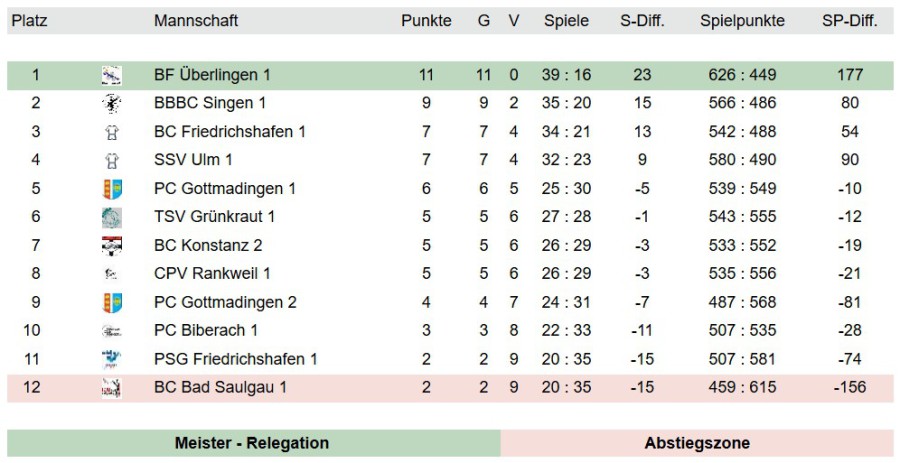
Task: Click the pink Abstiegszone legend
Action: point(697,443)
